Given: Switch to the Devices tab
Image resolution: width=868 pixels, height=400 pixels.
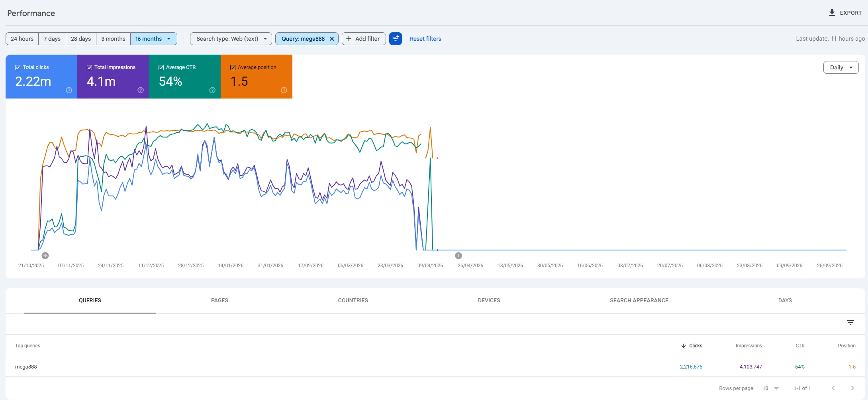Looking at the screenshot, I should (x=489, y=300).
